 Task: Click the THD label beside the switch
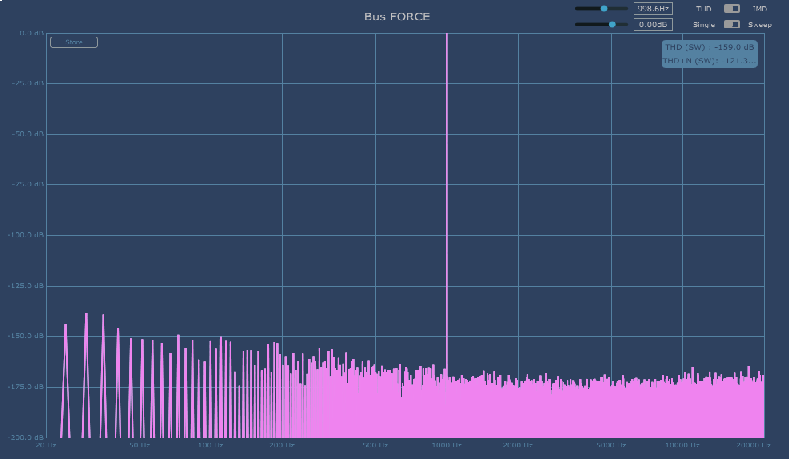tap(703, 8)
